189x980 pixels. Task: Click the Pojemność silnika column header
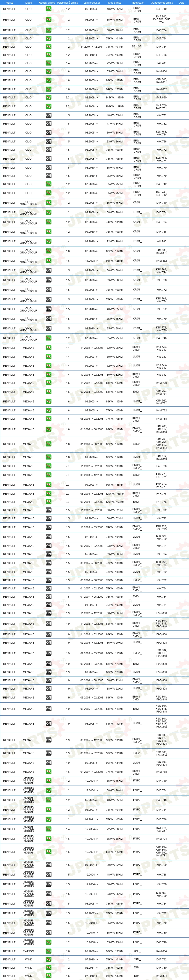click(68, 3)
